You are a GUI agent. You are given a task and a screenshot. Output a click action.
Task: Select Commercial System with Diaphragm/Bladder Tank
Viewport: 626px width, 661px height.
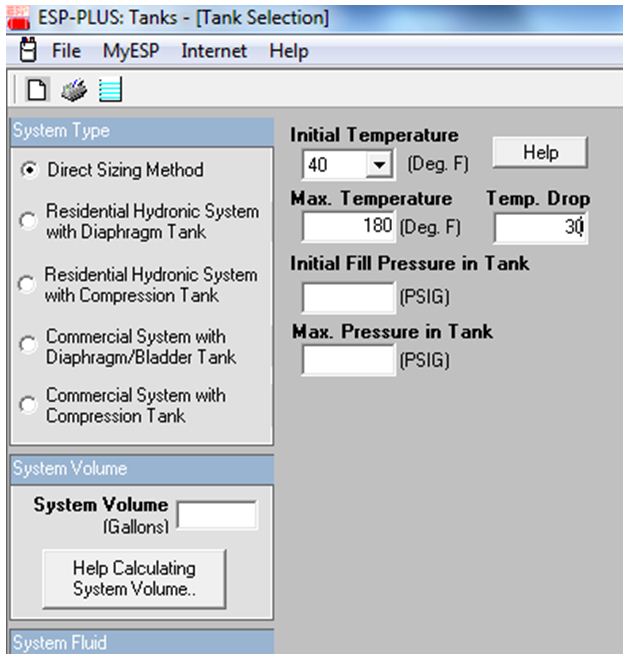click(28, 345)
